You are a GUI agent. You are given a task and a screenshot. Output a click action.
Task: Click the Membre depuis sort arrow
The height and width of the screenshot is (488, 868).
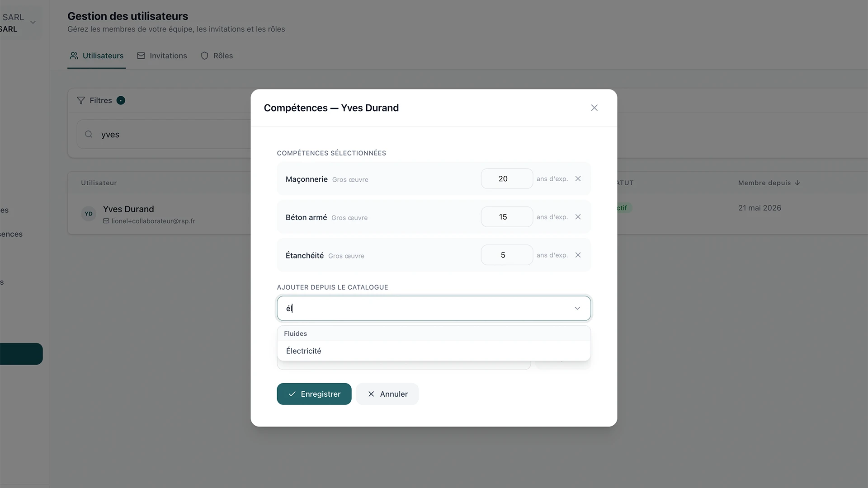pyautogui.click(x=797, y=183)
